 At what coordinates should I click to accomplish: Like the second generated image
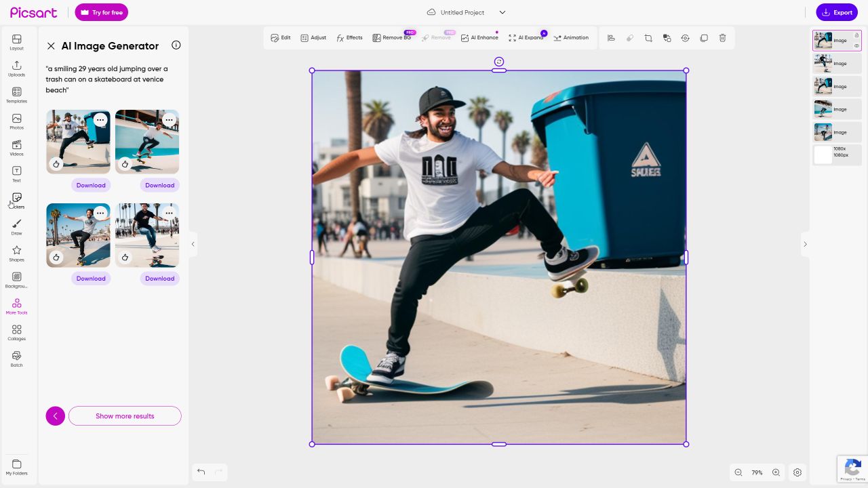click(x=125, y=164)
